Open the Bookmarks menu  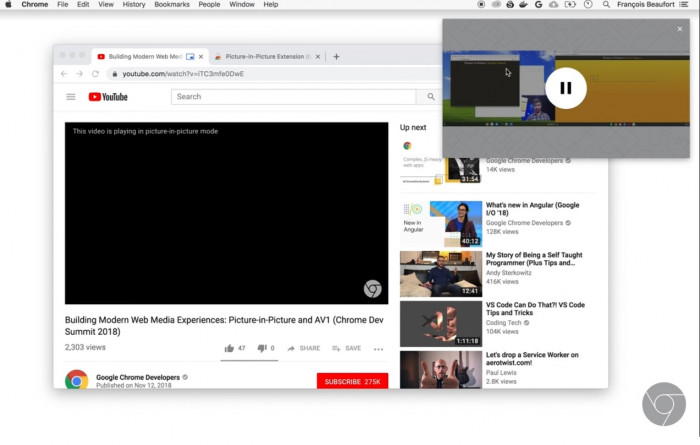(172, 4)
